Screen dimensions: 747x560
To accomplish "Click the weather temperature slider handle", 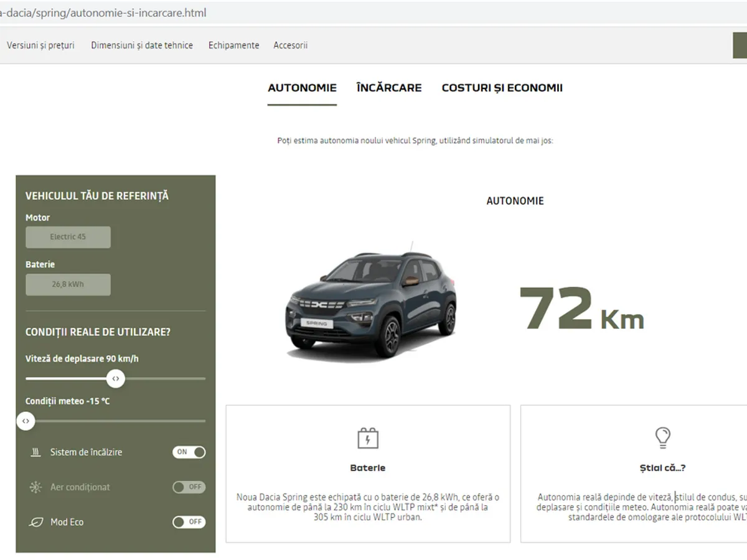I will point(26,421).
